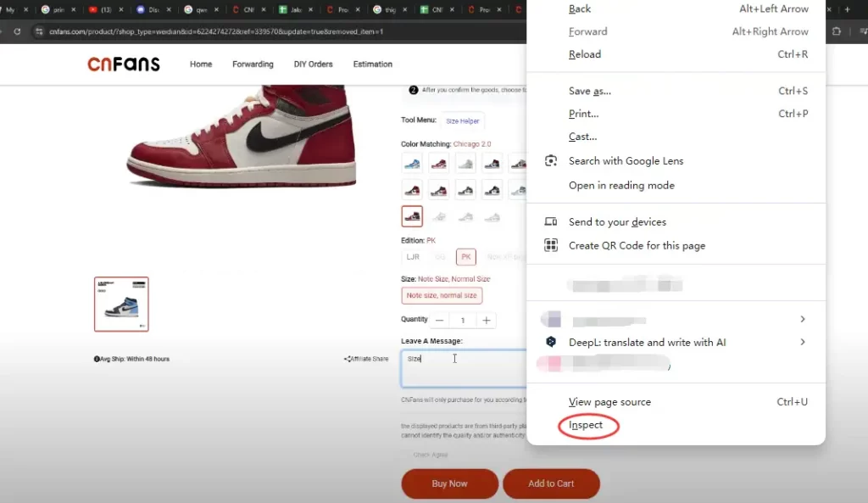Click the QR code icon in the context menu
Screen dimensions: 868x503
551,245
